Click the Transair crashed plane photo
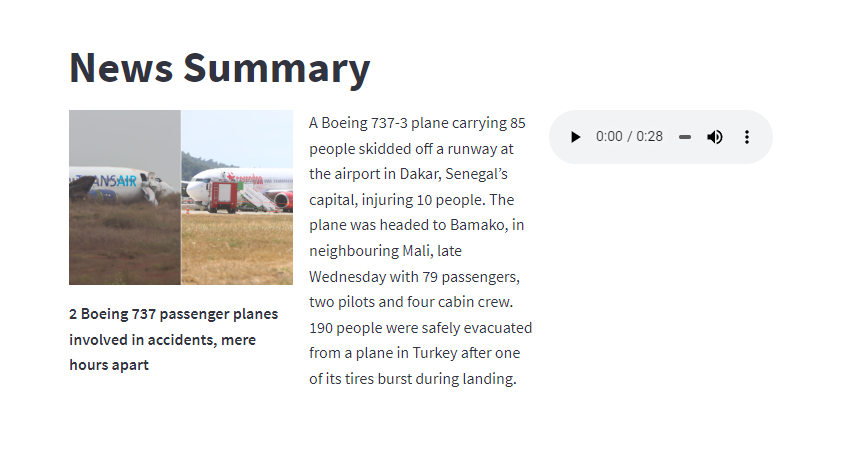This screenshot has height=457, width=844. click(125, 197)
